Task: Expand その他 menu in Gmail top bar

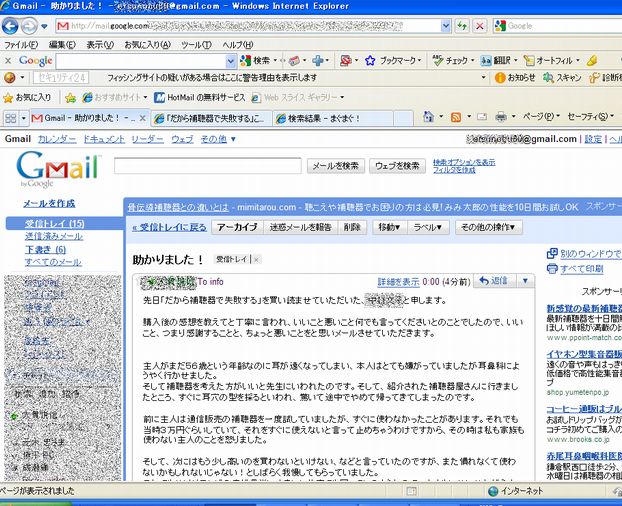Action: point(218,139)
